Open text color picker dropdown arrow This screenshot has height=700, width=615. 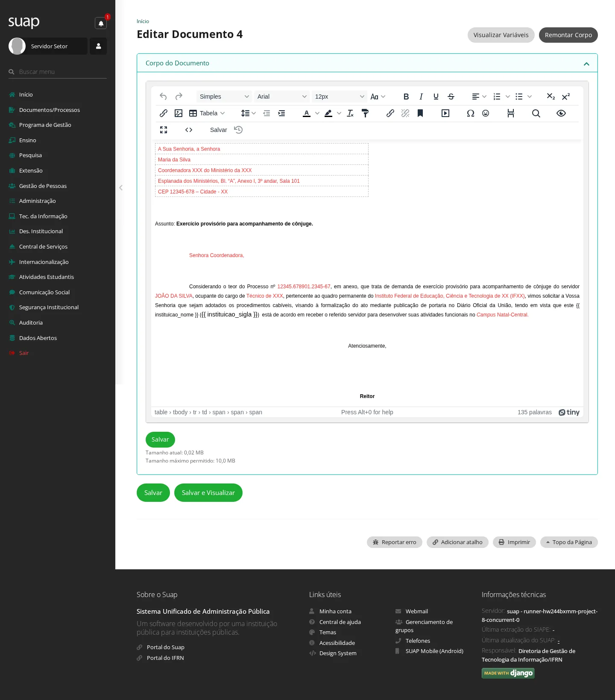coord(317,113)
